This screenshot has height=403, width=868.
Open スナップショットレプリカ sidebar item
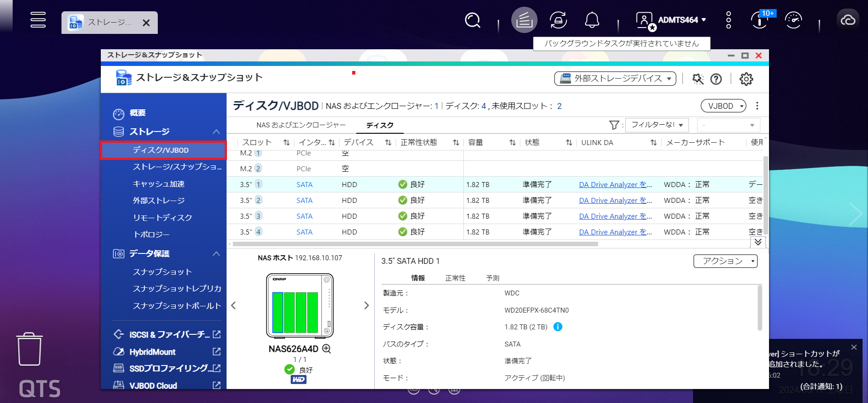177,289
